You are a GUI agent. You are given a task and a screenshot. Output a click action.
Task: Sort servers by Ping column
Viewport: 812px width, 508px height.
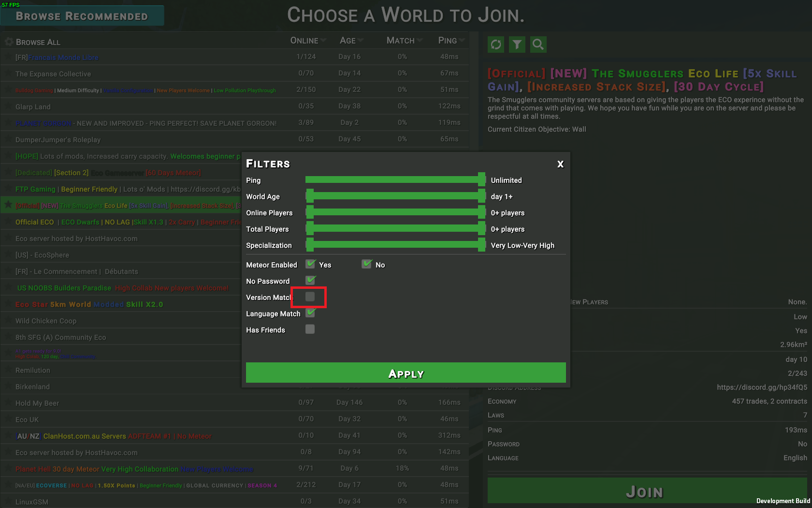[x=451, y=41]
